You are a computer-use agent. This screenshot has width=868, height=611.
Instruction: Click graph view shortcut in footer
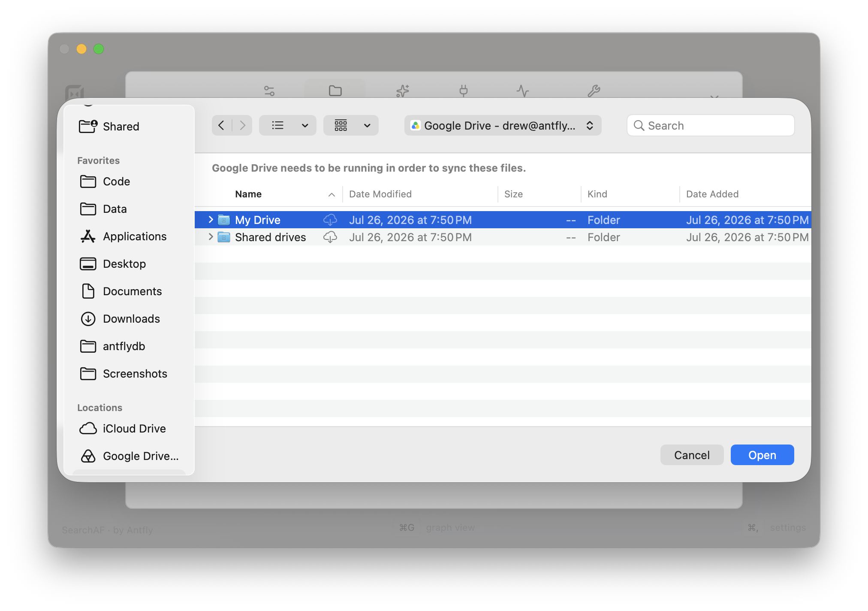(x=437, y=527)
